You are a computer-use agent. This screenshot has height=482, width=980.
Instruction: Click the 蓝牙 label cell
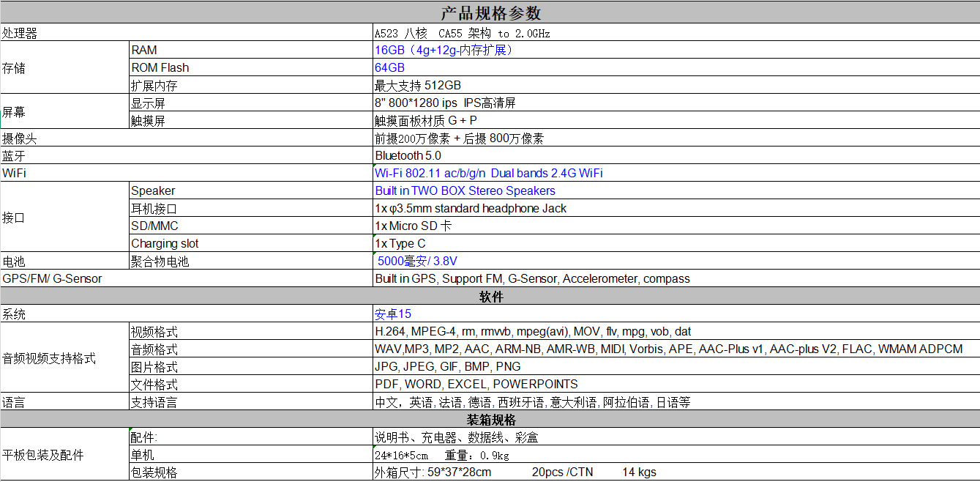[x=187, y=156]
